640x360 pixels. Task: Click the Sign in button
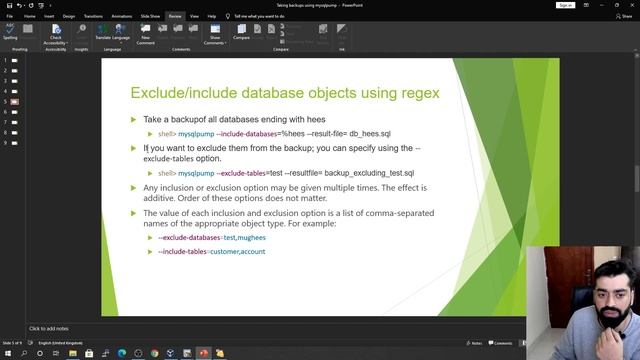pos(565,5)
